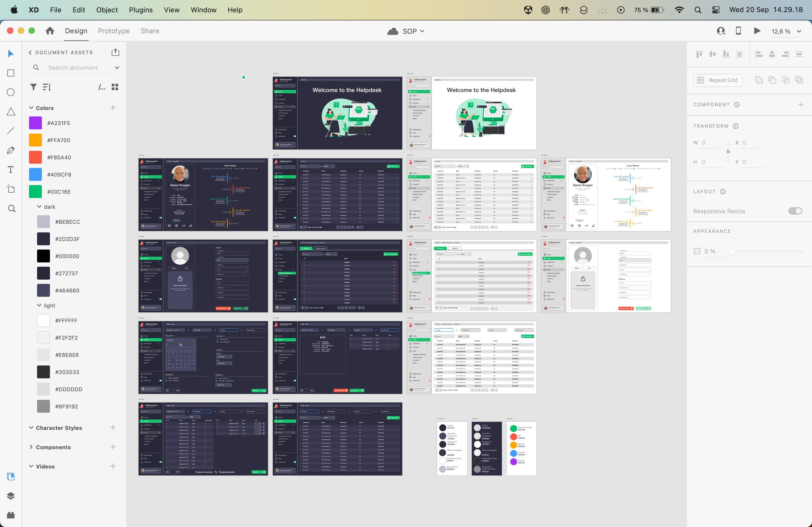Select the Select (arrow) tool
This screenshot has width=812, height=527.
(11, 53)
